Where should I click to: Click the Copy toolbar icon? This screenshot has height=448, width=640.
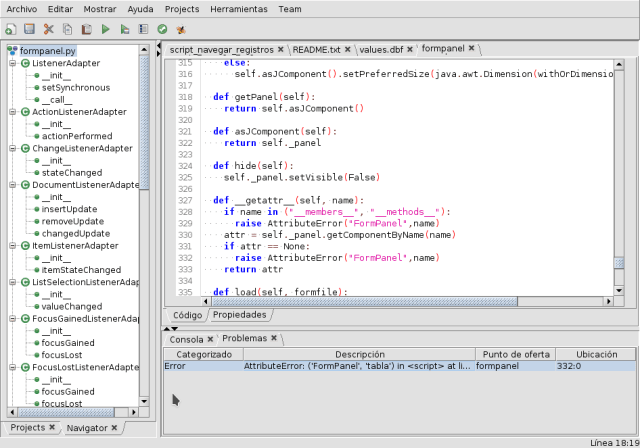(x=67, y=29)
